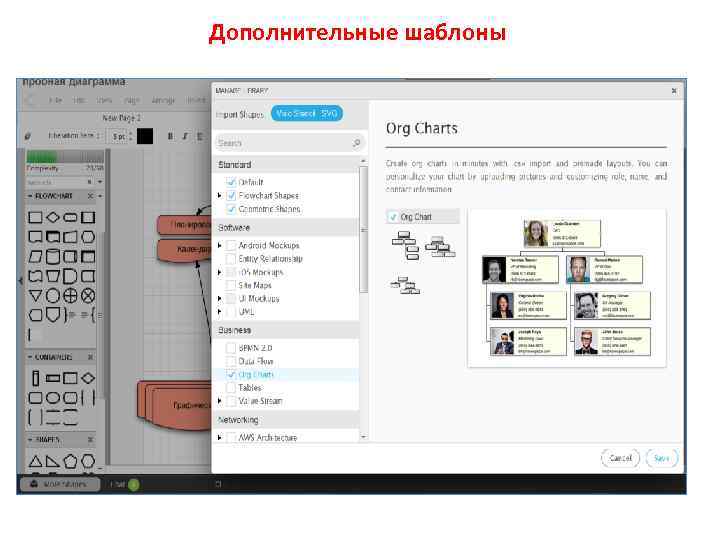Select the diamond container shape

(x=88, y=378)
